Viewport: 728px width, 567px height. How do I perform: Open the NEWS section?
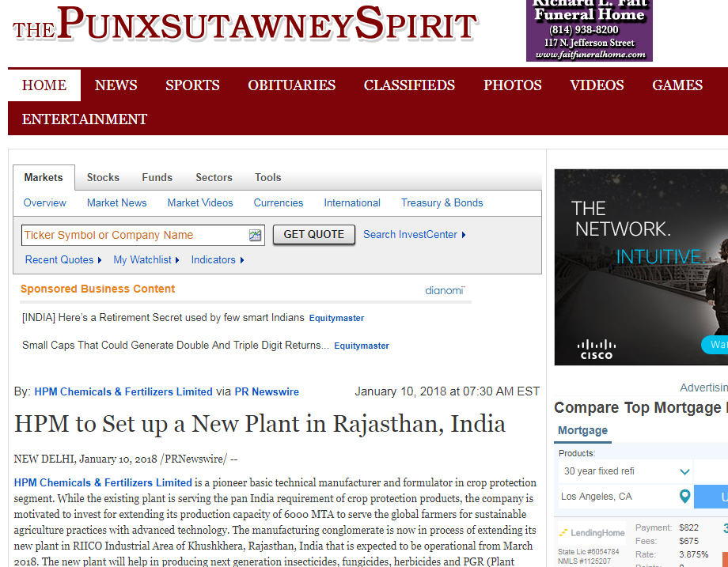[116, 85]
